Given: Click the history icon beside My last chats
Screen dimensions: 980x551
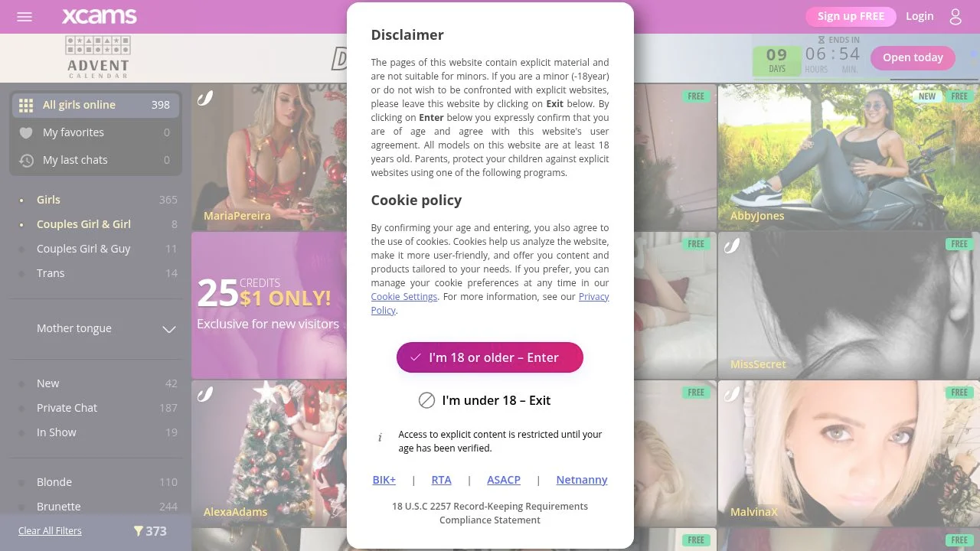Looking at the screenshot, I should (x=26, y=161).
